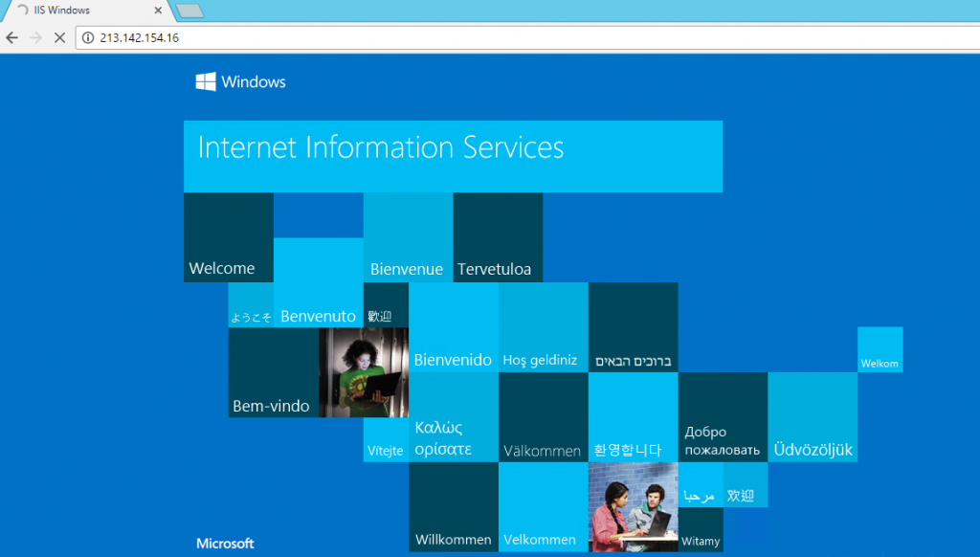The image size is (980, 557).
Task: Click the Vítejte tile
Action: click(x=387, y=439)
